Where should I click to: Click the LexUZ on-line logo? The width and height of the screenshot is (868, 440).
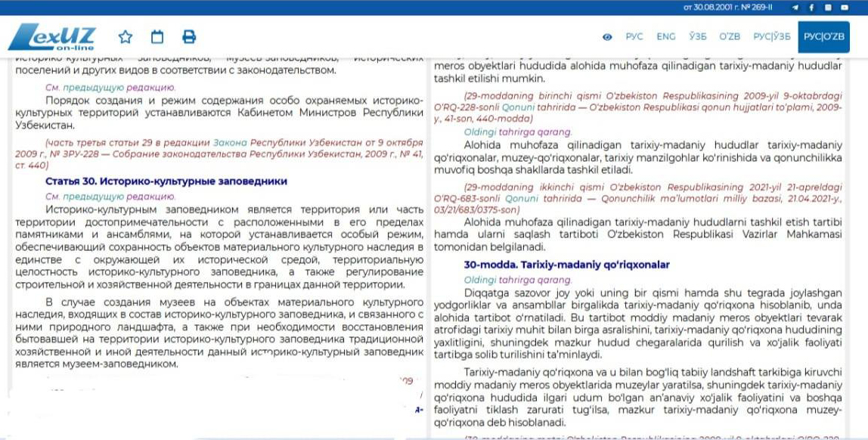[x=51, y=36]
